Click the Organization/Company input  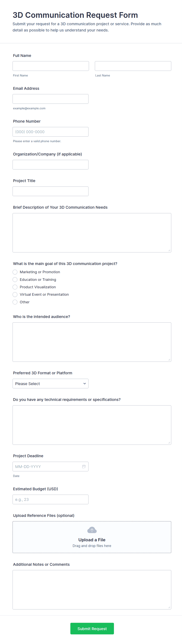click(x=50, y=165)
